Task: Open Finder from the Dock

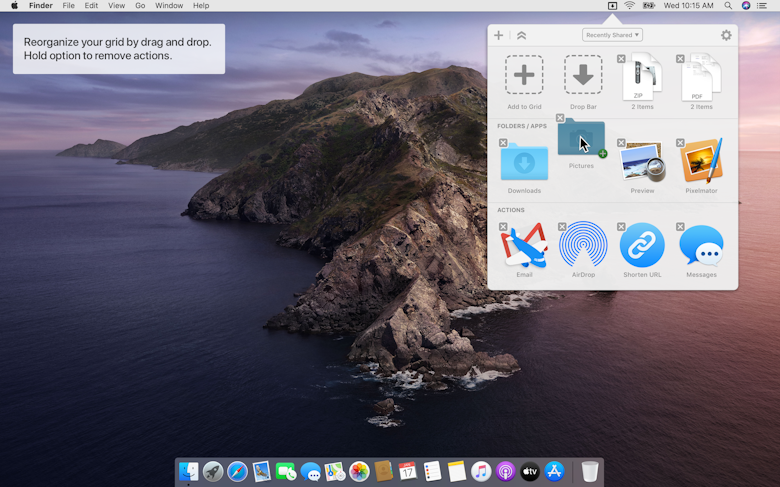Action: click(x=189, y=471)
